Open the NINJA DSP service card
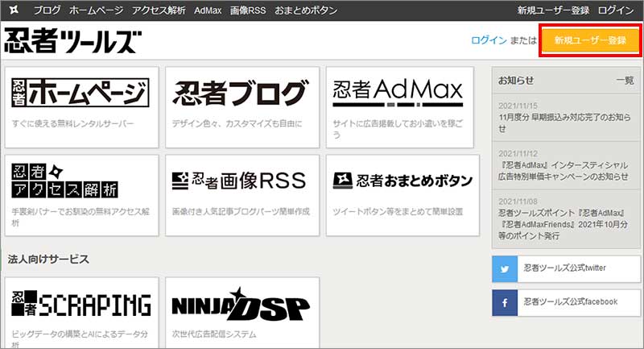The image size is (644, 349). 242,313
